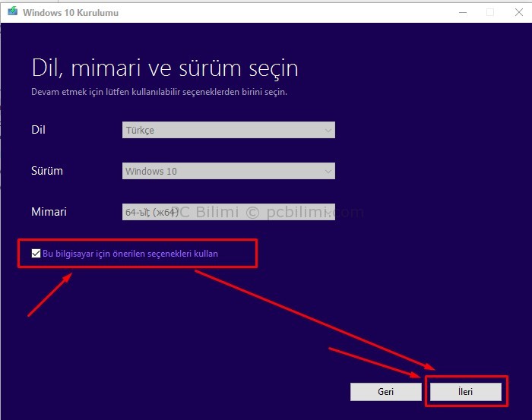This screenshot has height=420, width=532.
Task: Click the Dil field label
Action: (x=38, y=130)
